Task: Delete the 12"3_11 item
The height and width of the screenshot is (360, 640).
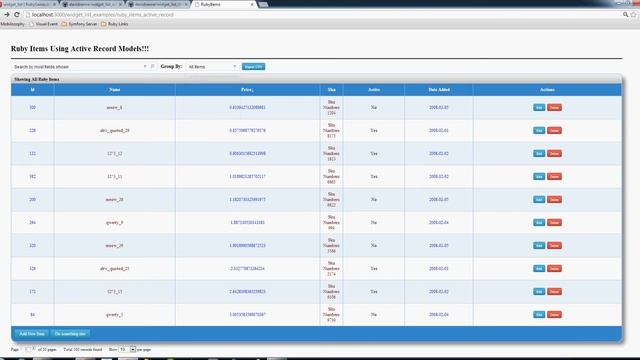Action: (554, 176)
